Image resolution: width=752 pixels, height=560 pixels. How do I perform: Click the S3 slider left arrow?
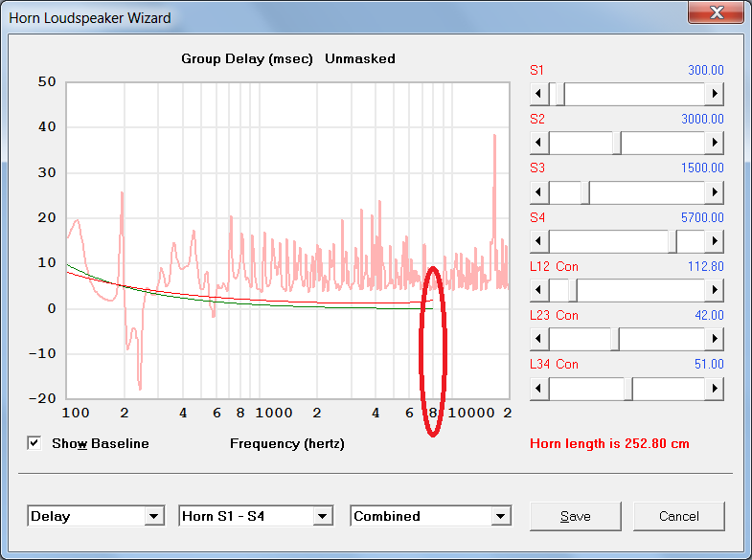[539, 192]
